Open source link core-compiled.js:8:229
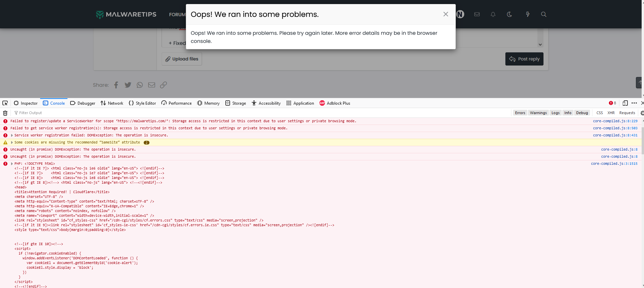Image resolution: width=644 pixels, height=288 pixels. click(615, 121)
